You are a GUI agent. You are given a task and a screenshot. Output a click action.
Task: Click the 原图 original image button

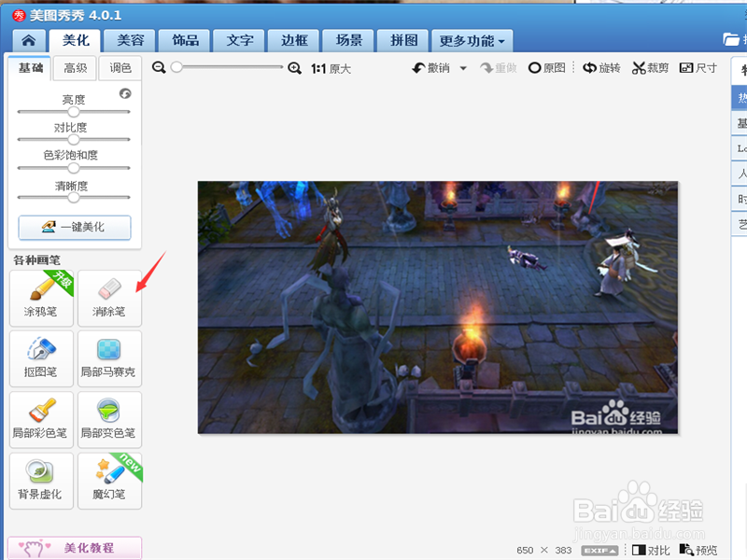547,68
